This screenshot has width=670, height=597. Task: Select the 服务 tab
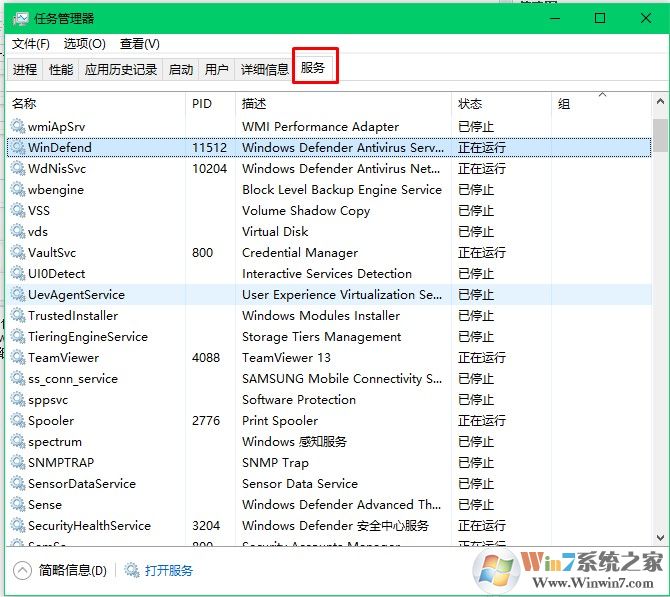315,67
